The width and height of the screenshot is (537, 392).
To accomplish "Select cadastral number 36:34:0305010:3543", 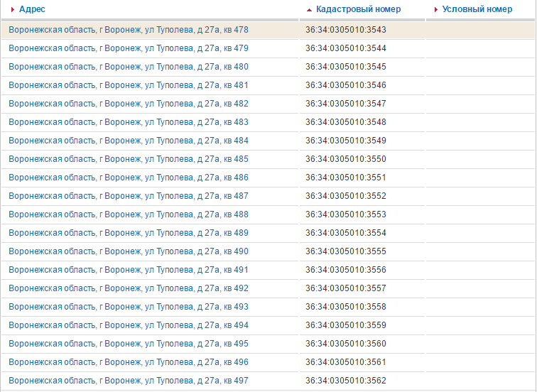I will pyautogui.click(x=345, y=30).
